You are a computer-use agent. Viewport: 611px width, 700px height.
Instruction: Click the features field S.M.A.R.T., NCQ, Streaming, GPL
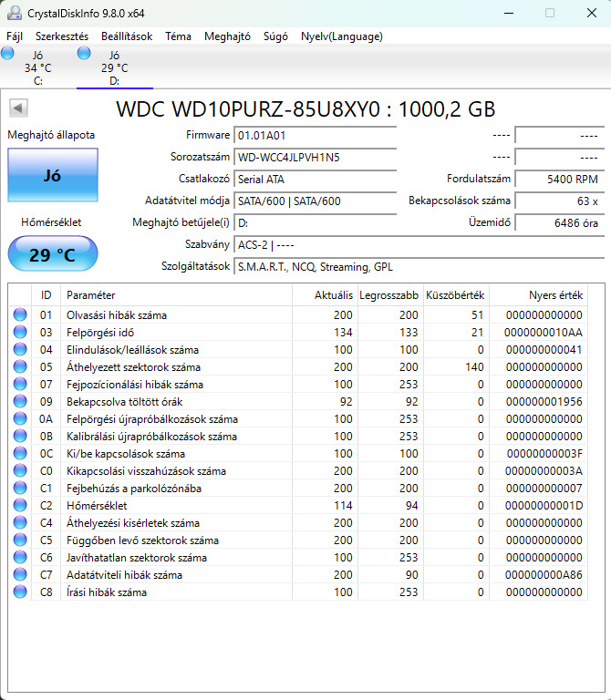419,266
